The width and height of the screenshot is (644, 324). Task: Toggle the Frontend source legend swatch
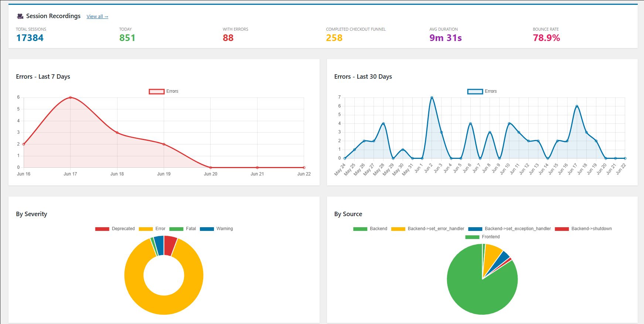pos(472,237)
